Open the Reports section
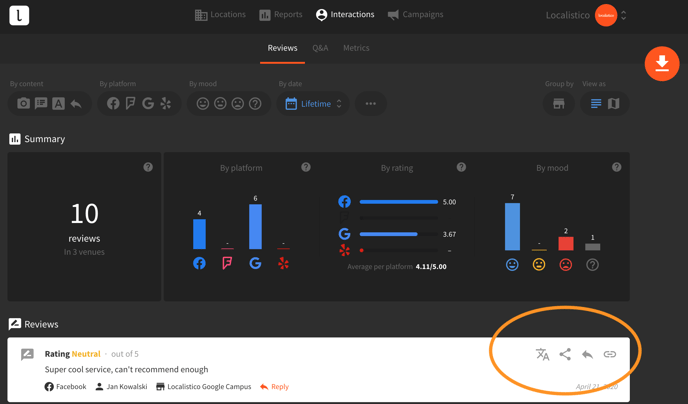 [281, 15]
